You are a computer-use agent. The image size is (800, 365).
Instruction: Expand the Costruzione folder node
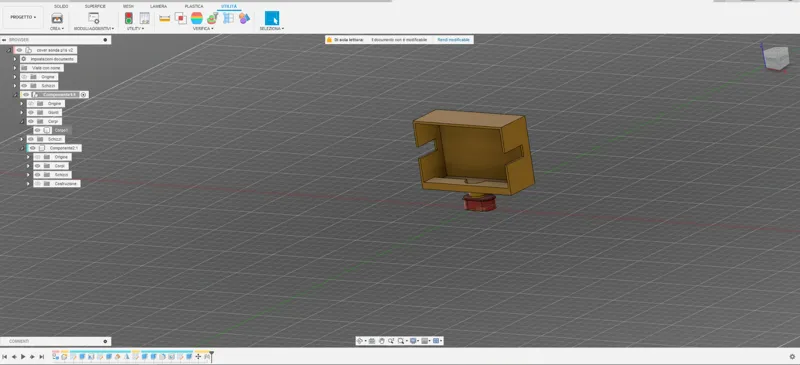[x=28, y=183]
